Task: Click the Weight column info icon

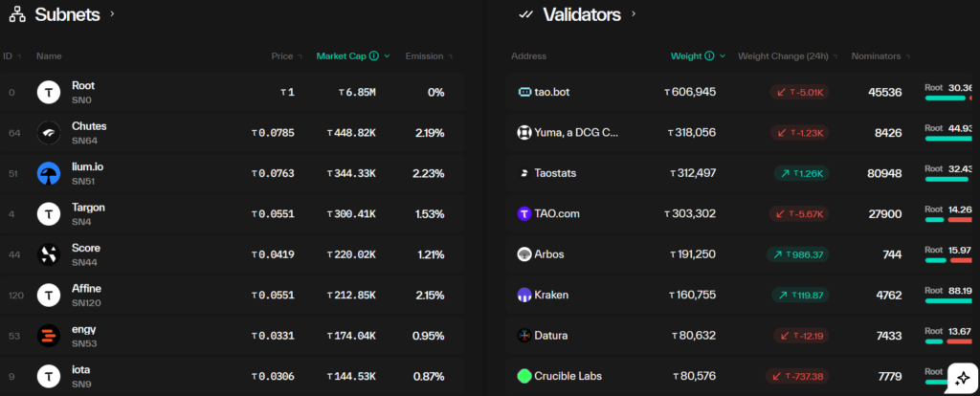Action: [x=709, y=56]
